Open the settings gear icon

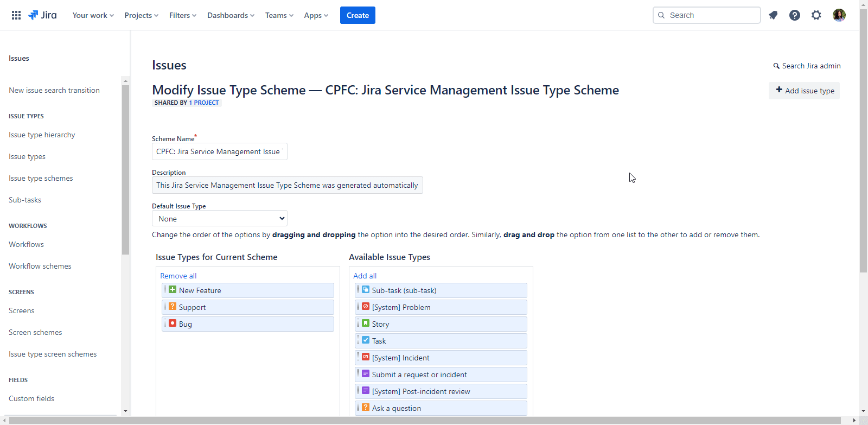click(x=816, y=15)
